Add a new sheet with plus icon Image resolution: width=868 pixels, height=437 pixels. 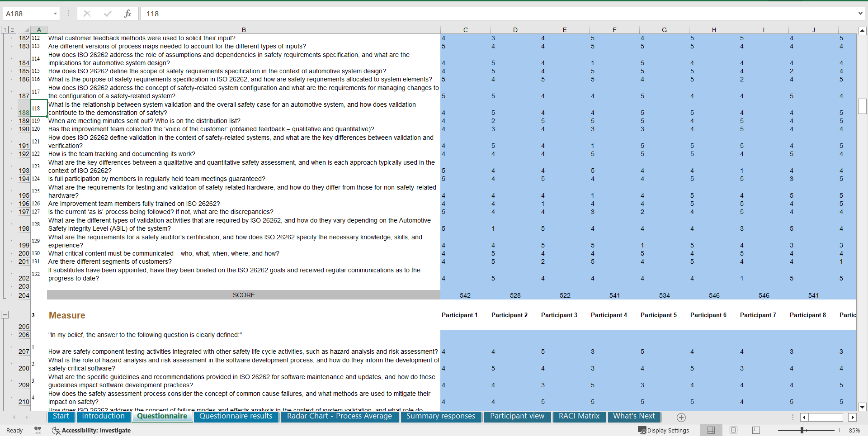click(681, 418)
